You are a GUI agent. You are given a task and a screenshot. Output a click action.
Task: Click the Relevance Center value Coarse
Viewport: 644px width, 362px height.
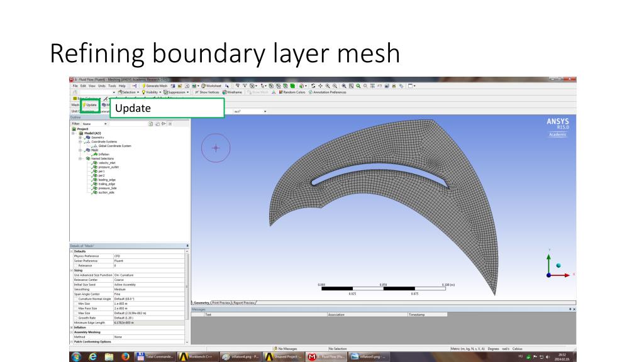point(148,280)
